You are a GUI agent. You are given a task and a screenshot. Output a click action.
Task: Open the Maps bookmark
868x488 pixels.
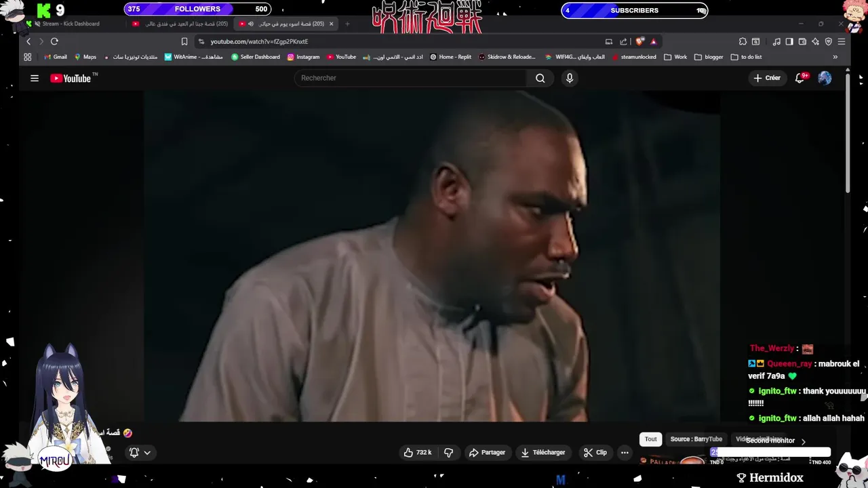click(85, 57)
